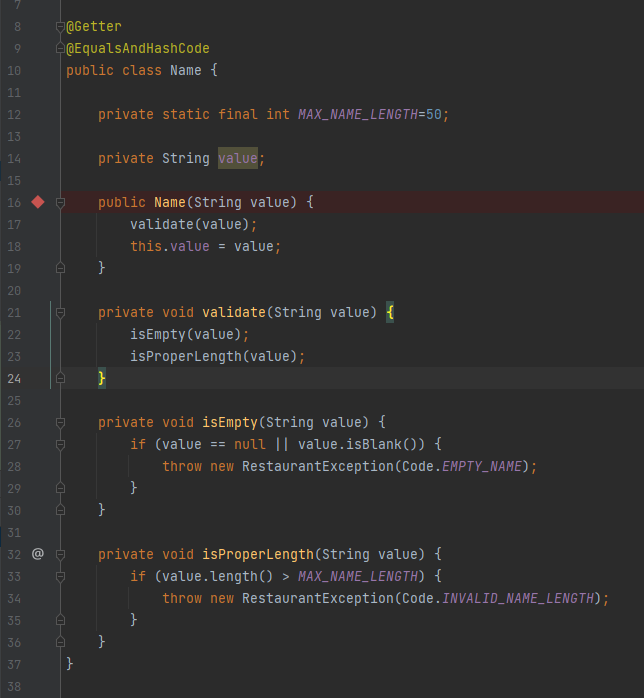The height and width of the screenshot is (698, 644).
Task: Click the null keyword on line 27
Action: click(x=250, y=444)
